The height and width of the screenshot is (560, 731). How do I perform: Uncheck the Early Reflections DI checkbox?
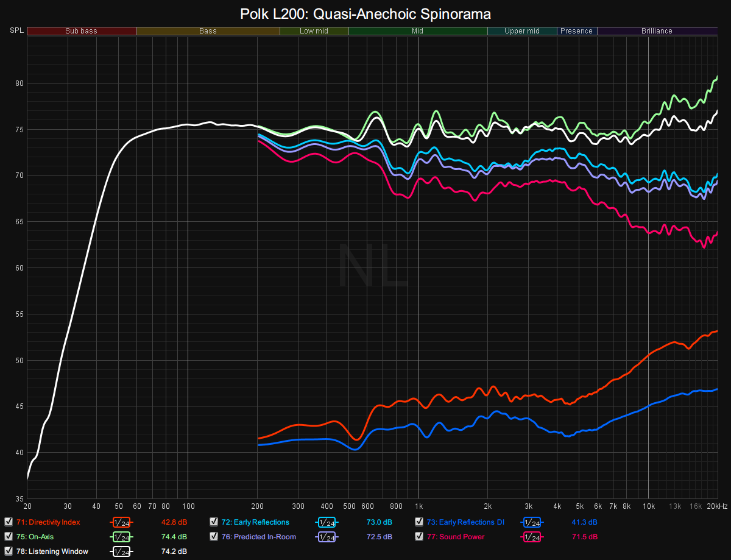419,522
